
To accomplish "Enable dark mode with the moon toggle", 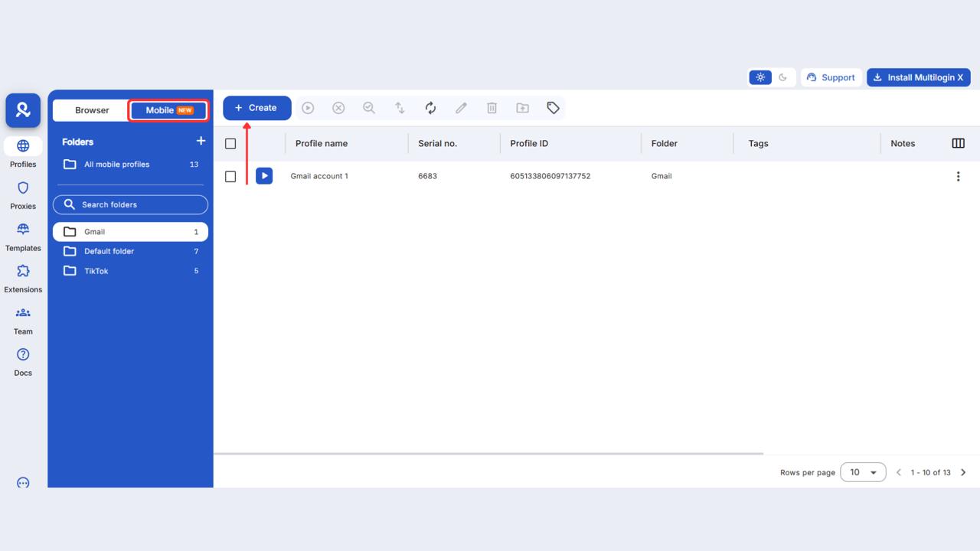I will click(x=782, y=77).
